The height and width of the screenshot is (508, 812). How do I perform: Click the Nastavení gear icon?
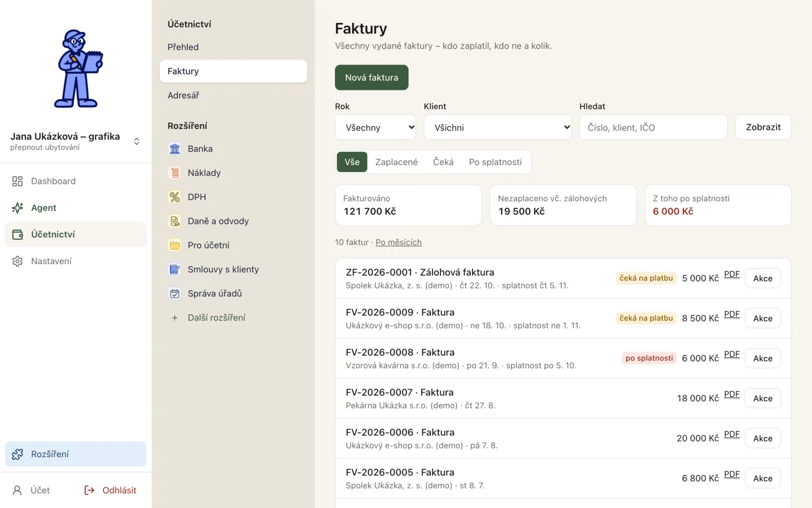18,261
